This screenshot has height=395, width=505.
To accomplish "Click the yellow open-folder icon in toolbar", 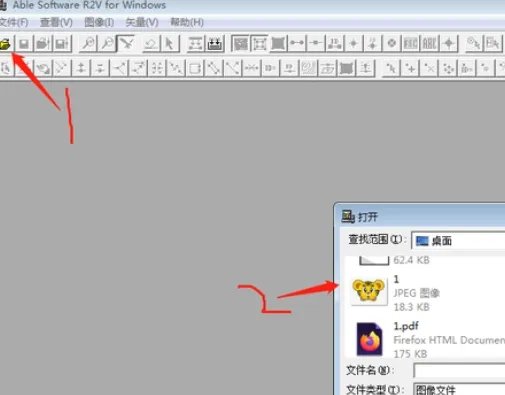I will coord(5,44).
